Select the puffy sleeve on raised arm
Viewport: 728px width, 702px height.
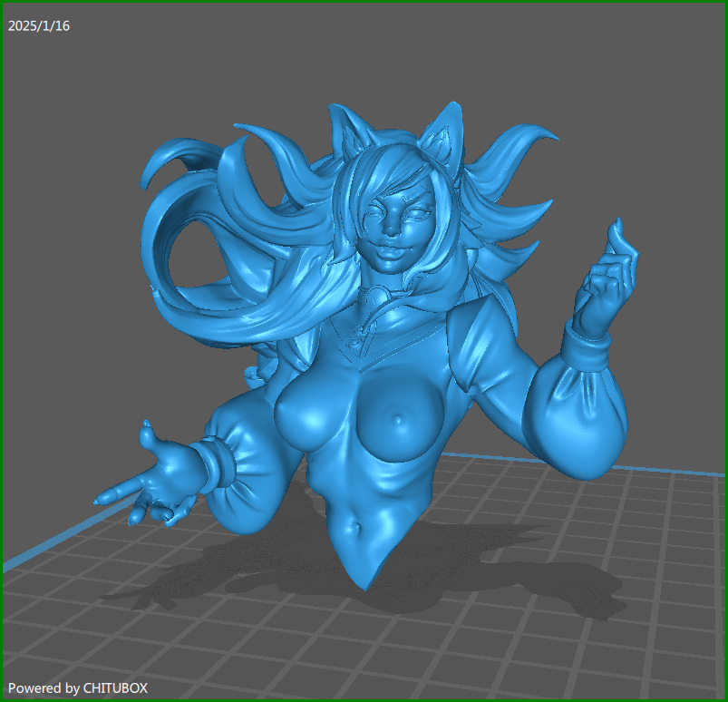(562, 408)
